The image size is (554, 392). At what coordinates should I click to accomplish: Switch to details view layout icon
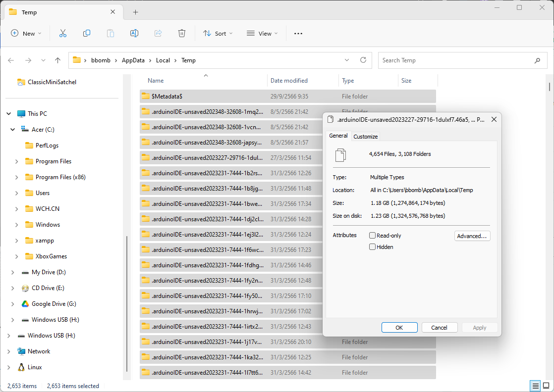[x=535, y=386]
